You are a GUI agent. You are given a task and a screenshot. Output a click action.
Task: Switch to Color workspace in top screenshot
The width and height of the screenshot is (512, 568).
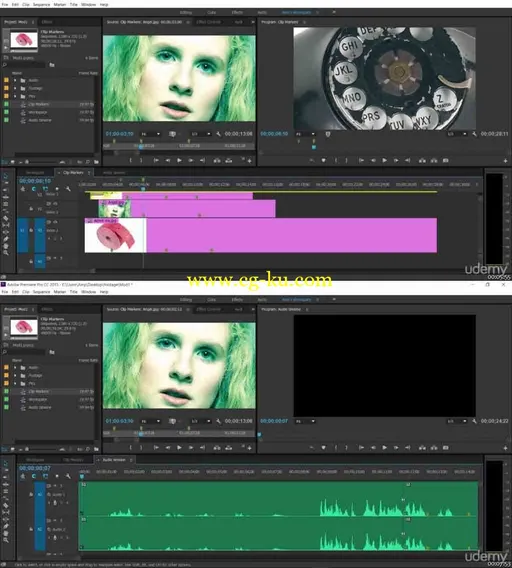click(x=211, y=12)
